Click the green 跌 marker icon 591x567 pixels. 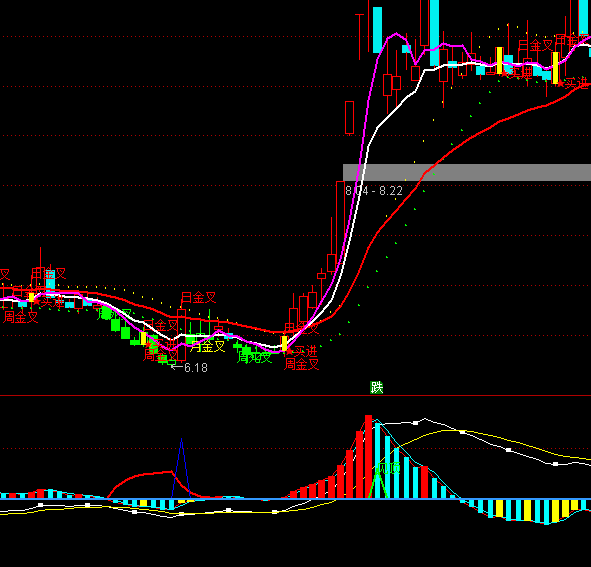pos(377,387)
